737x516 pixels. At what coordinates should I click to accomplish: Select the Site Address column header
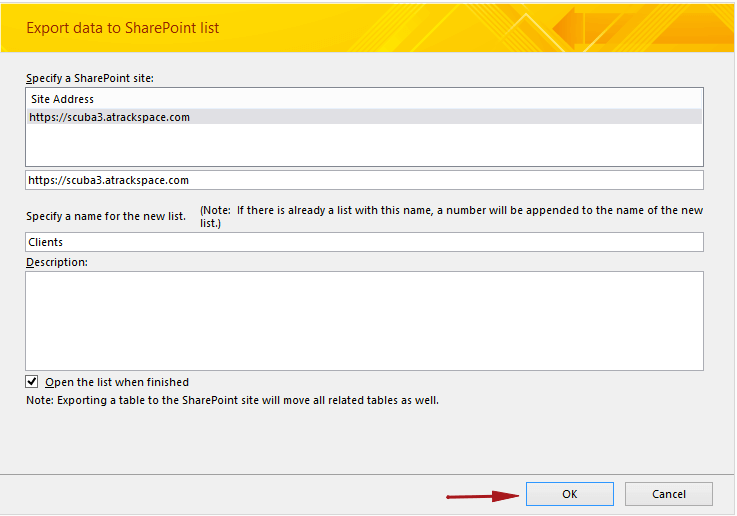pyautogui.click(x=364, y=99)
